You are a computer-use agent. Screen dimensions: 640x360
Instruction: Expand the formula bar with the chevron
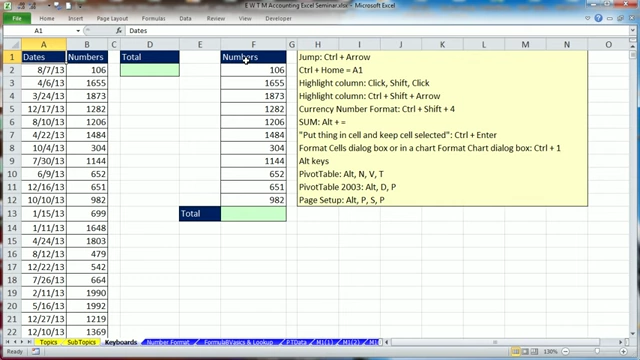pos(633,31)
